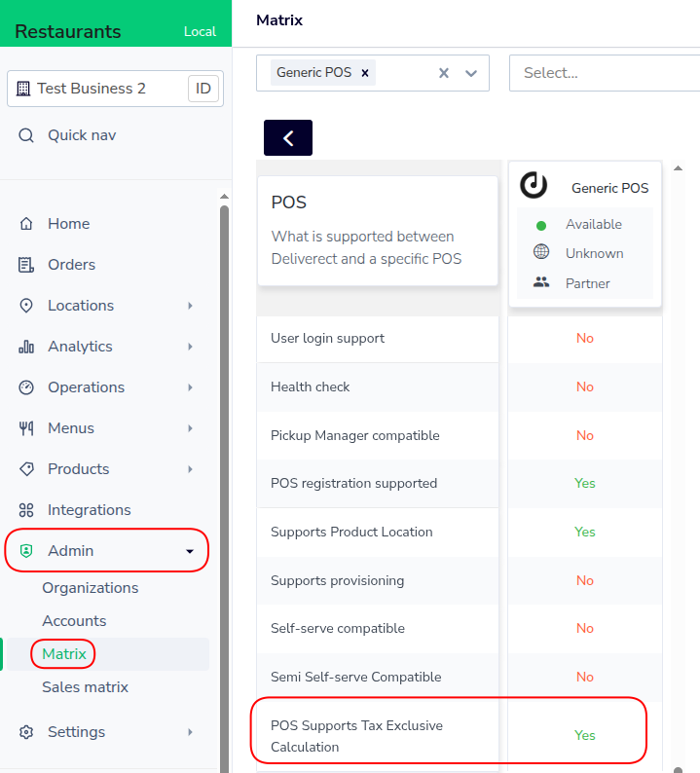Click the Analytics bar chart icon
This screenshot has width=700, height=773.
(x=26, y=347)
